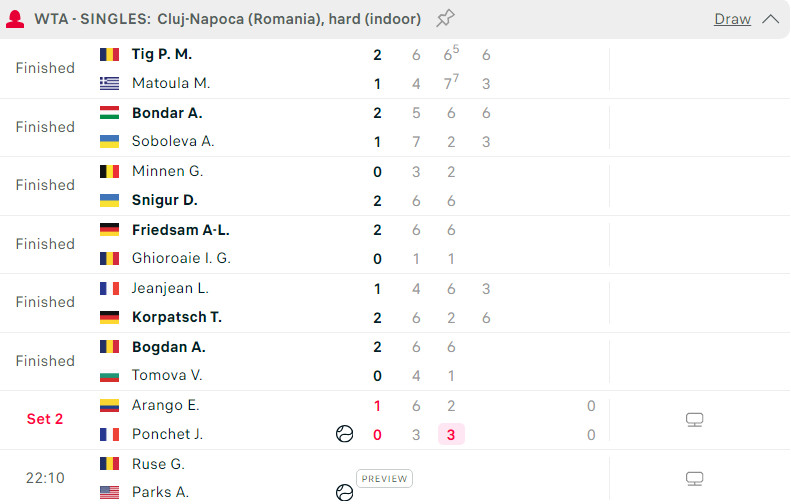Screen dimensions: 791x504
Task: Open the TV icon for Ruse match
Action: pos(695,478)
